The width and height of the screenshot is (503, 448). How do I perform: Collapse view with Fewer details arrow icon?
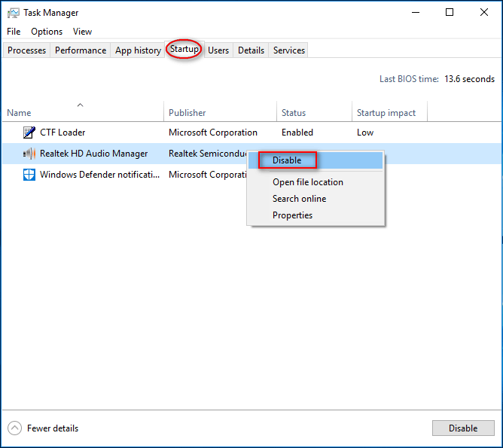(14, 428)
